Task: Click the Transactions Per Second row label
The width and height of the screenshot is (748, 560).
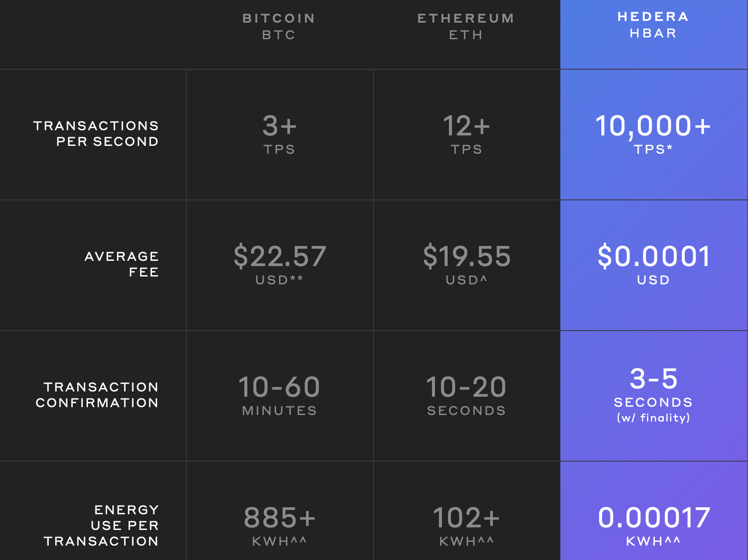Action: point(96,134)
